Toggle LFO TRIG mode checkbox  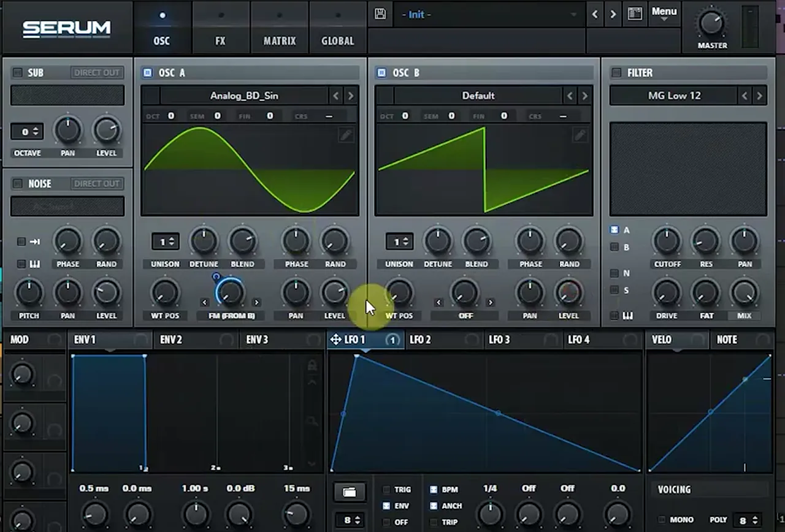coord(386,490)
